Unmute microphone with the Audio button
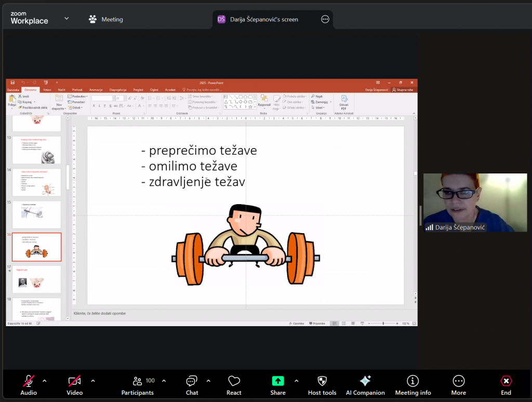The image size is (532, 402). 29,384
